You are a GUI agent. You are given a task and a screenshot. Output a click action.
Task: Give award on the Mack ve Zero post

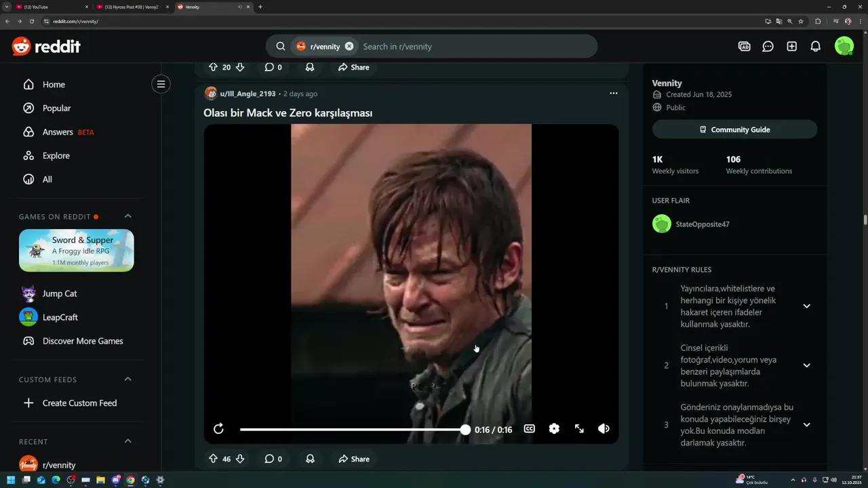tap(310, 459)
